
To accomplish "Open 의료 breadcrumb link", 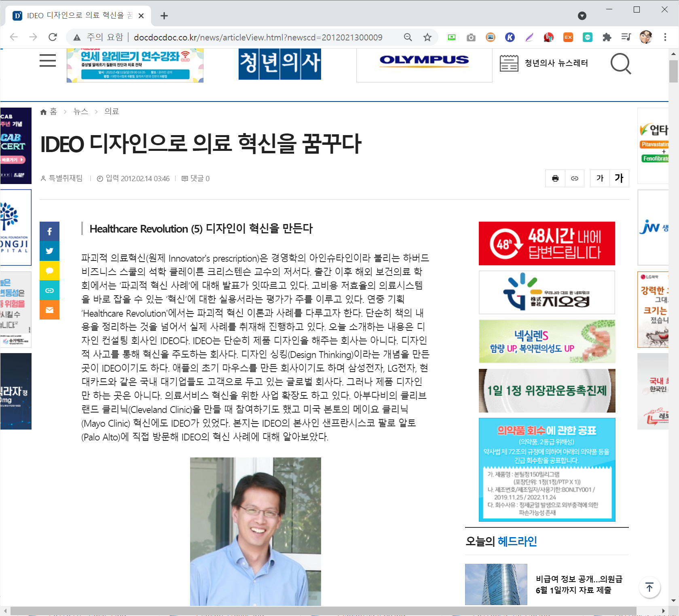I will (x=112, y=112).
